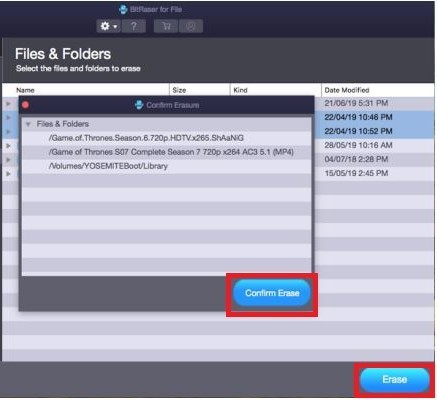Select the Game of Thrones S07 path entry
Viewport: 437px width, 400px height.
point(171,152)
